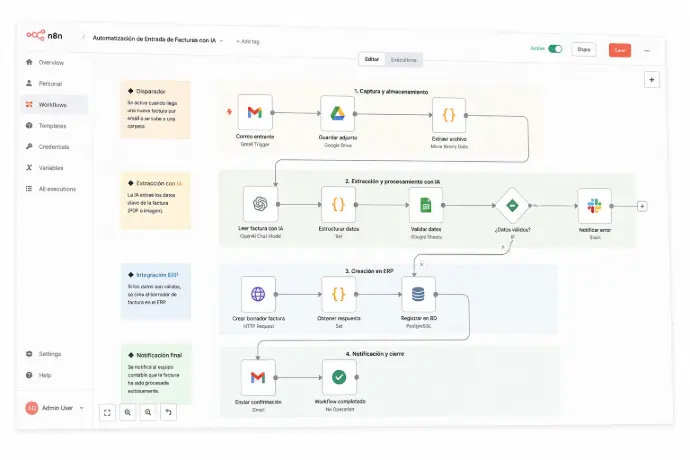Select the Workflow completado No Operation node
Screen dimensions: 690x460
pos(339,377)
